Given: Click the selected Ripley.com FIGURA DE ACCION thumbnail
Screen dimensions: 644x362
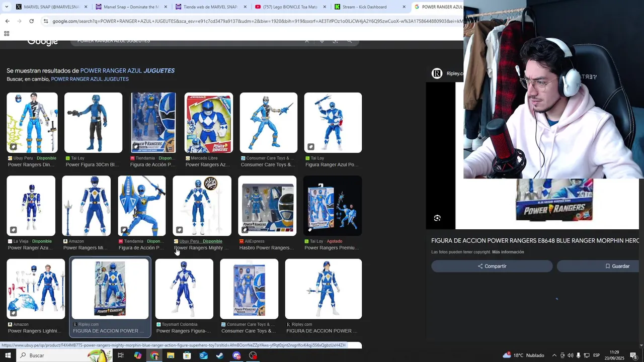Looking at the screenshot, I should point(110,289).
